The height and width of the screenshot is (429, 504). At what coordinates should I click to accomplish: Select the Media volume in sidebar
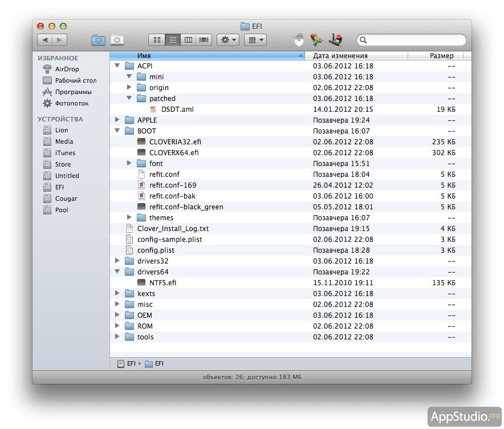coord(58,141)
